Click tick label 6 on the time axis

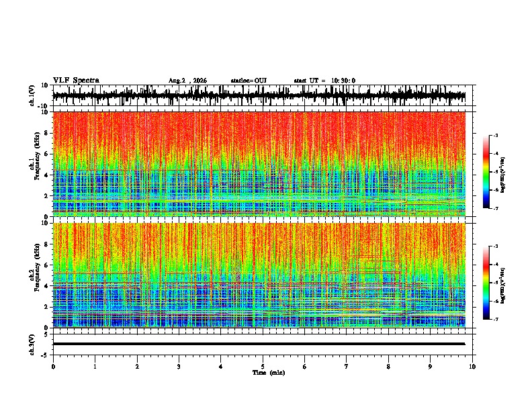305,367
